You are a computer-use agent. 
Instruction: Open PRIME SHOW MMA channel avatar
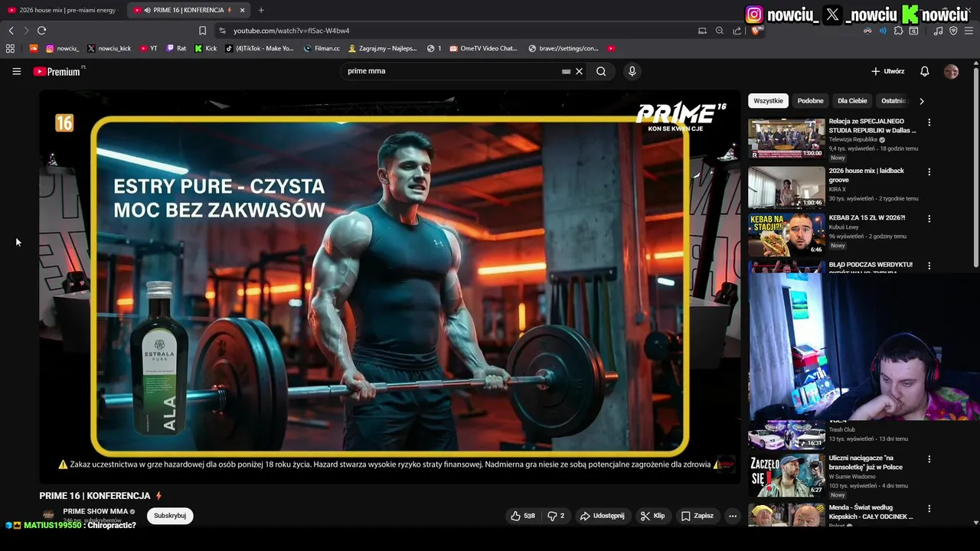pos(48,515)
